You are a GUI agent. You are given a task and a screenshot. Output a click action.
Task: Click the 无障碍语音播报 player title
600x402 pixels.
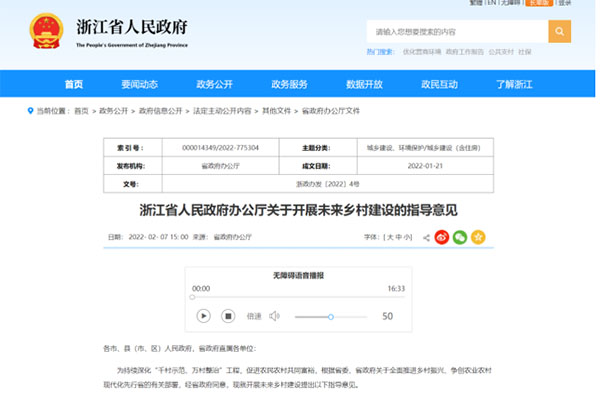(x=298, y=275)
